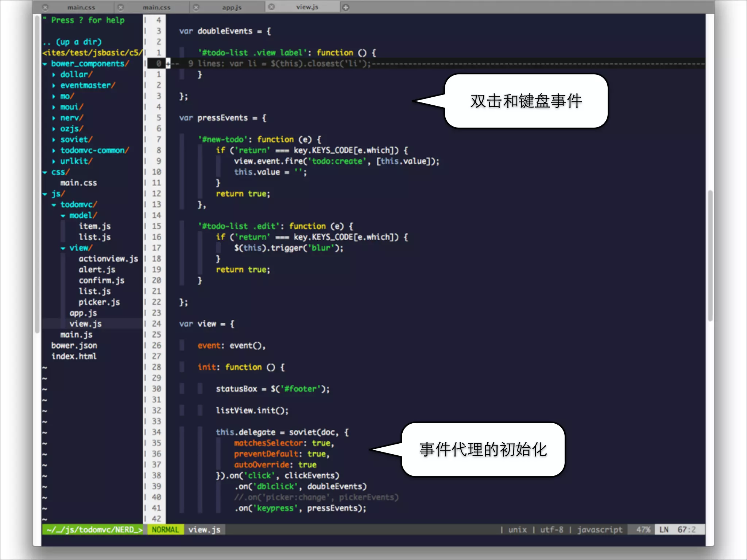This screenshot has height=560, width=747.
Task: Go up a directory via '(up a dir)'
Action: [79, 42]
